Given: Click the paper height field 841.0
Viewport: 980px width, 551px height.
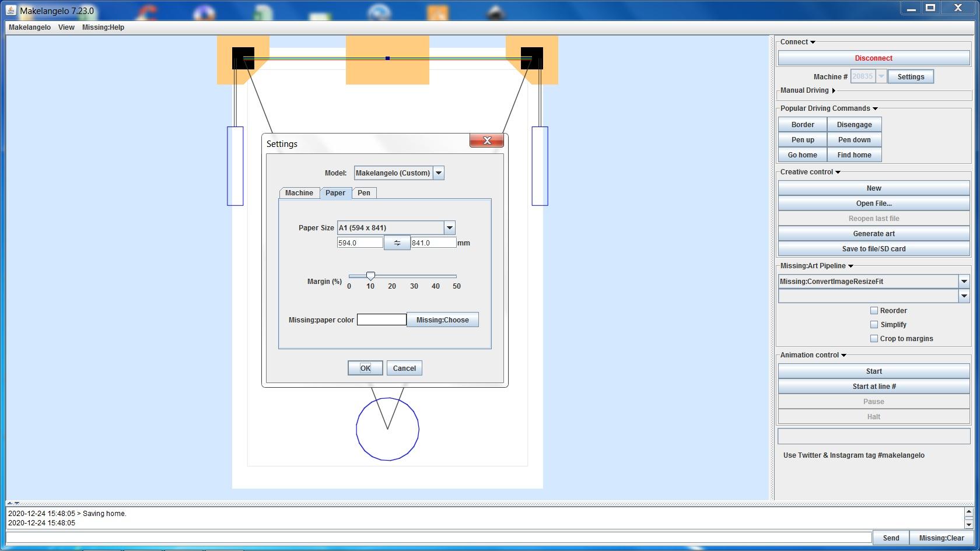Looking at the screenshot, I should click(433, 243).
